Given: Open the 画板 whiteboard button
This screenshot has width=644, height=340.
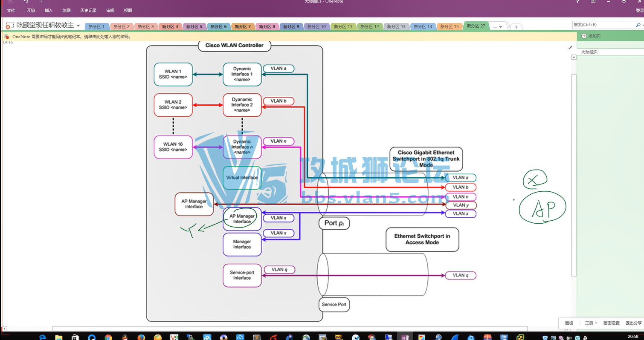Looking at the screenshot, I should [569, 323].
